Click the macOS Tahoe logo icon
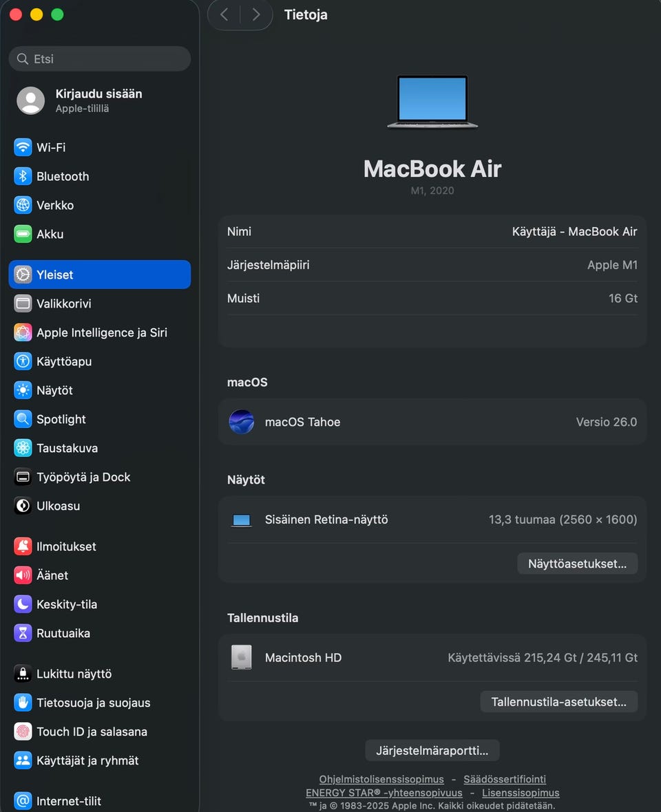The height and width of the screenshot is (812, 661). coord(242,422)
